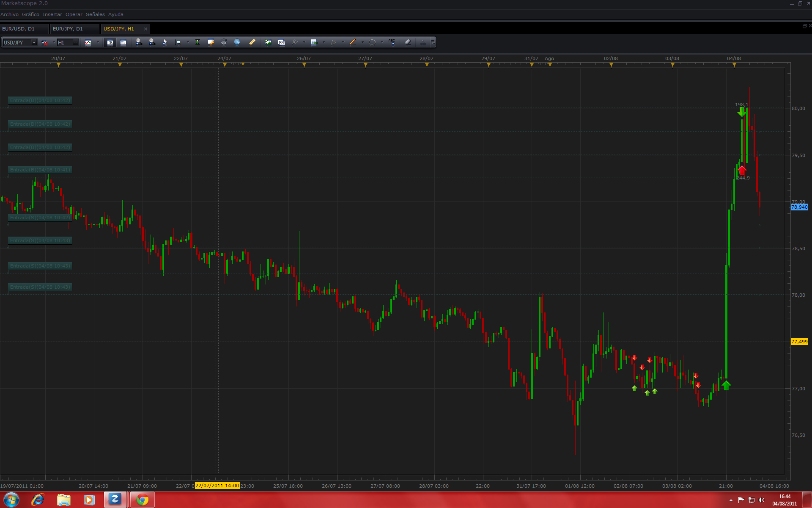Click the cursor pointer mode icon

(x=165, y=42)
